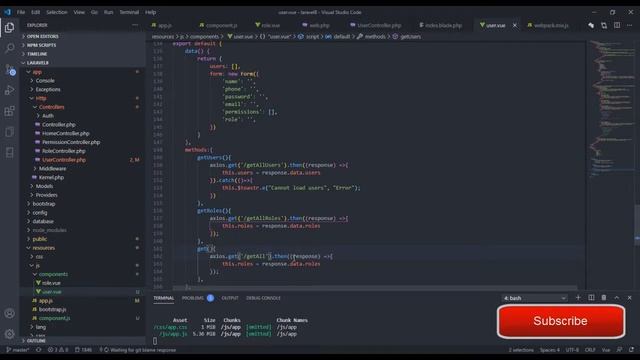Open the Accounts menu in activity bar
This screenshot has height=360, width=640.
[9, 313]
